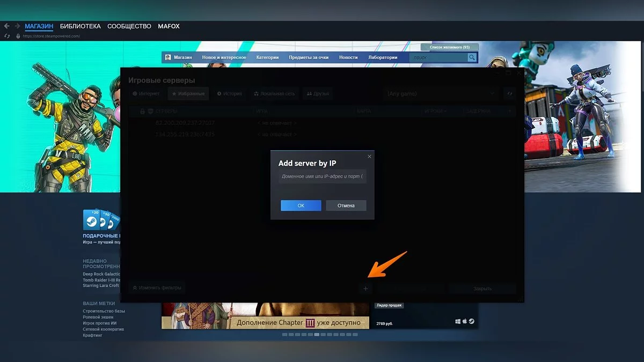644x362 pixels.
Task: Click the store search input field
Action: click(438, 57)
